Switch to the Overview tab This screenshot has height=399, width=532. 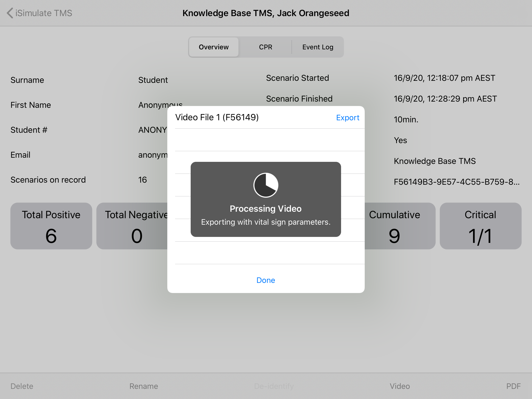[214, 47]
